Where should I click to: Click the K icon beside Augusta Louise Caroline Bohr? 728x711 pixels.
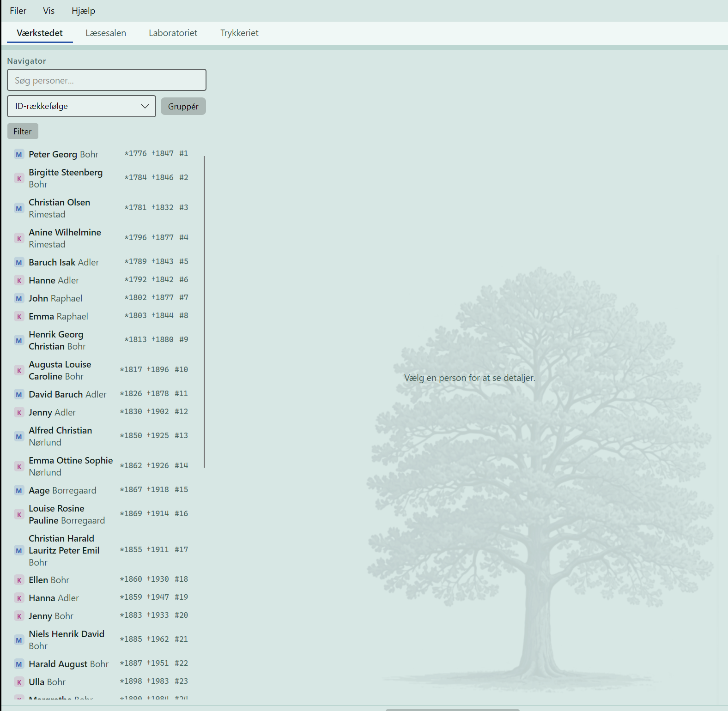coord(19,370)
